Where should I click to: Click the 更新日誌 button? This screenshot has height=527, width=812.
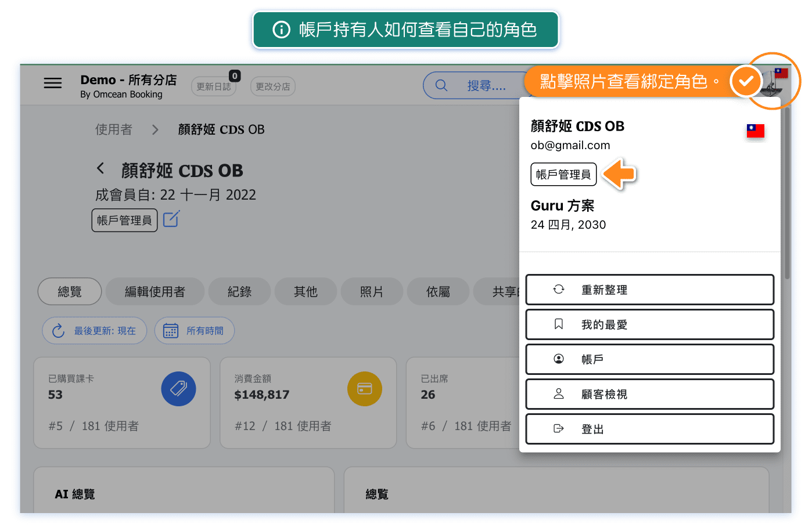[x=213, y=86]
